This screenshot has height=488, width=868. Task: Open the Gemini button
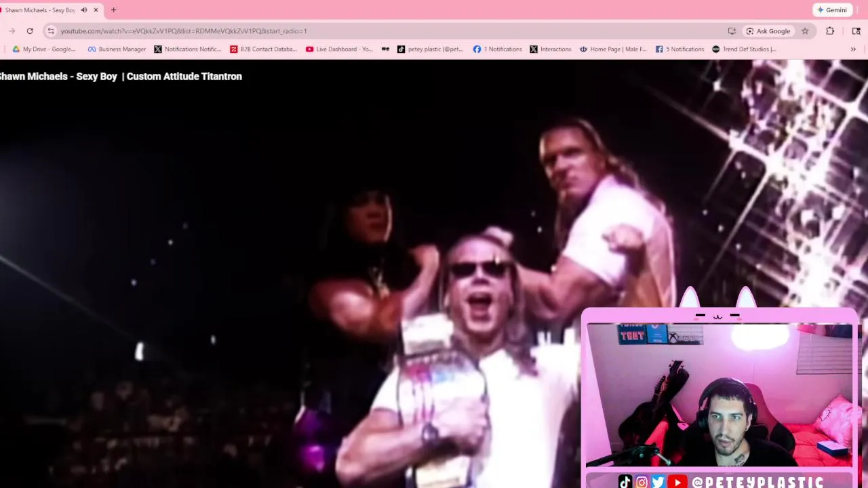832,10
